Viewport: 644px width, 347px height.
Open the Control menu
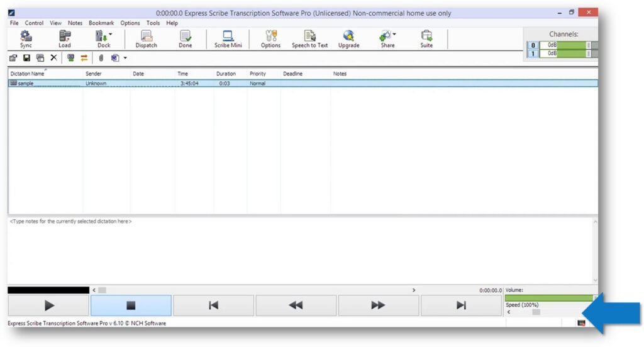(x=34, y=23)
